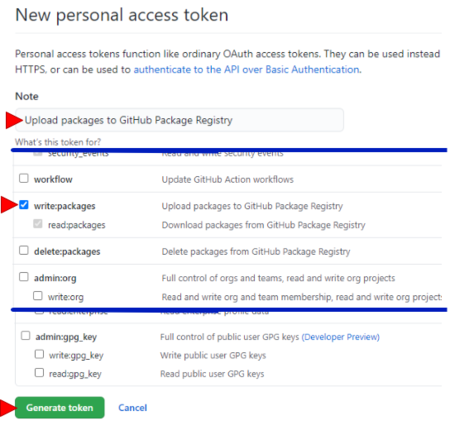Tick the write:org checkbox
Viewport: 450px width, 435px height.
(x=38, y=296)
